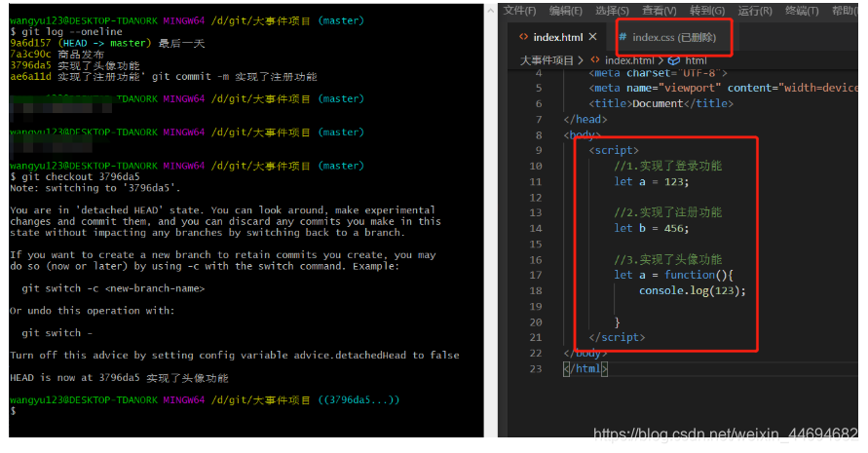Click the closing "</script>" tag

[x=617, y=337]
